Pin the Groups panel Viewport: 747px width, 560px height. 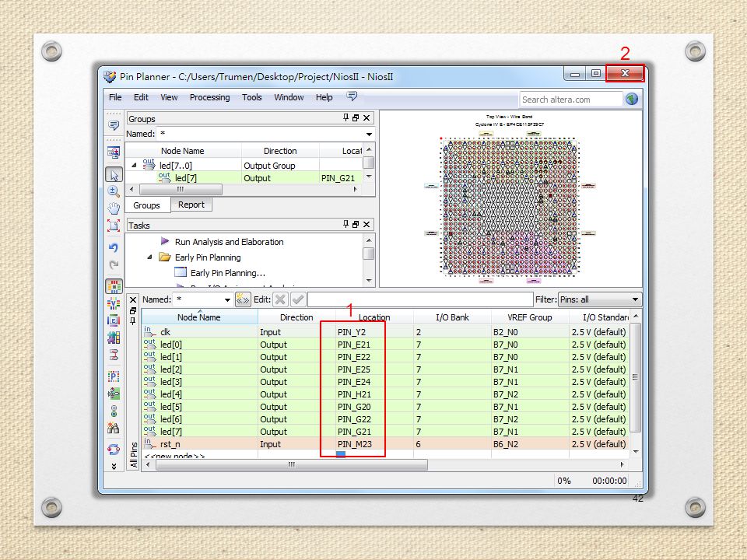tap(345, 117)
